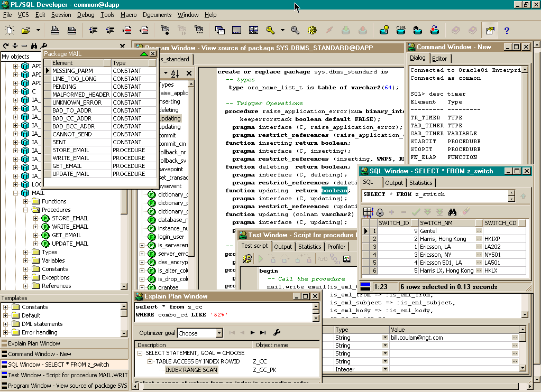Select the WRITE_EMAIL procedure tree item
This screenshot has height=392, width=541.
click(x=70, y=227)
